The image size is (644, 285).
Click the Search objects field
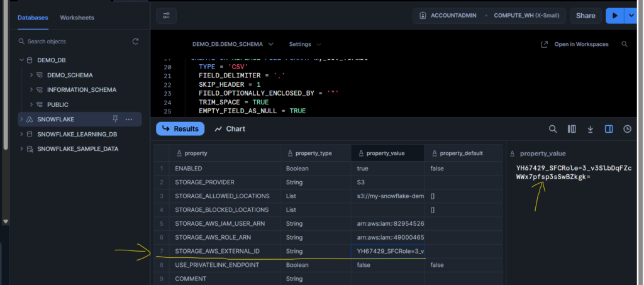pos(74,42)
